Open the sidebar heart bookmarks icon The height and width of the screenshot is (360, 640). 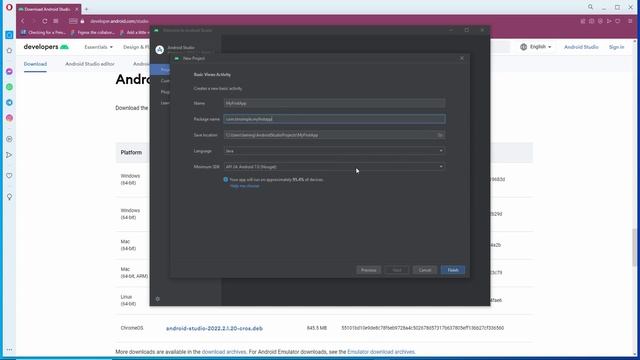9,176
